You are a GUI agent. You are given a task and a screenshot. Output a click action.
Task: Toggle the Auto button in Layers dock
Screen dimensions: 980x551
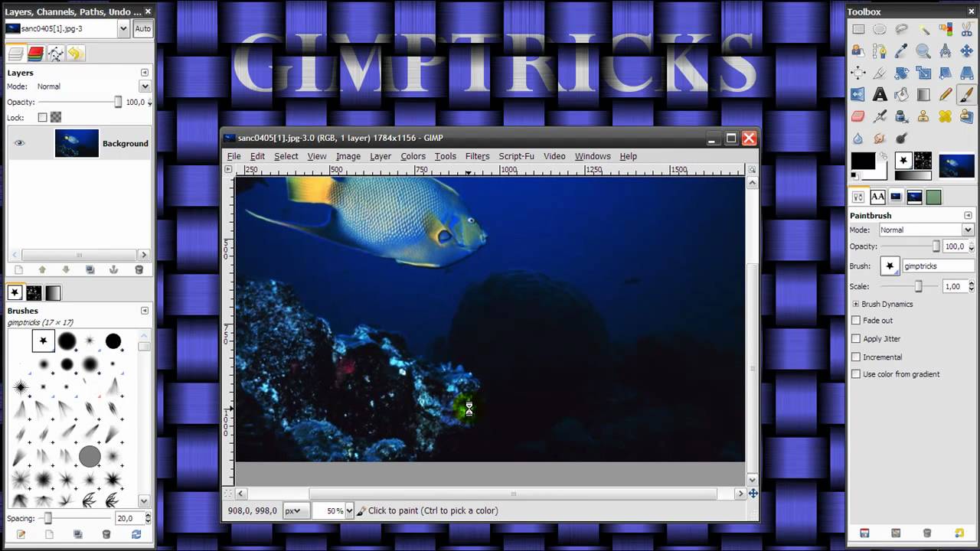[x=142, y=28]
